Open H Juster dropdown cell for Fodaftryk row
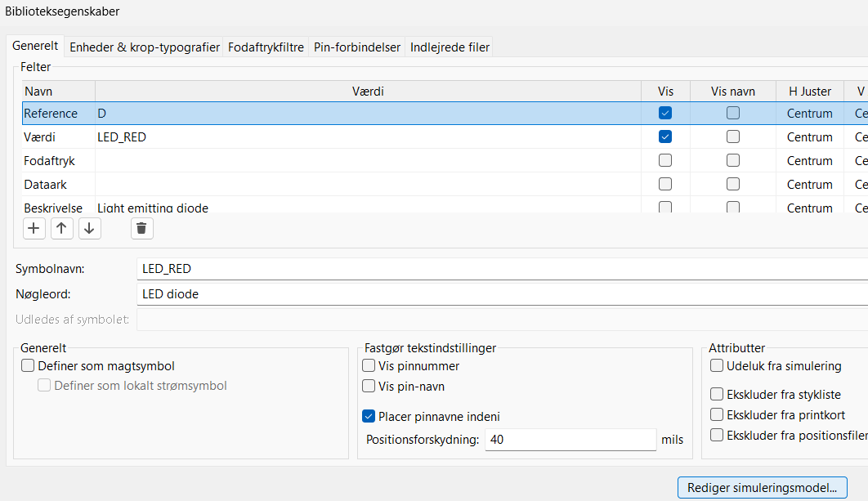 (809, 160)
